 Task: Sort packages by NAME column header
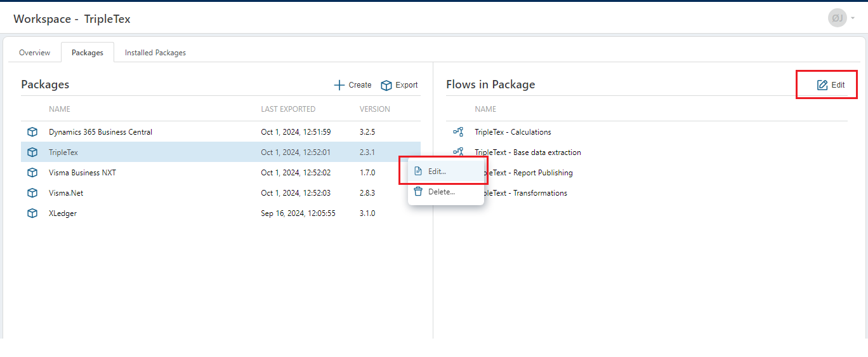60,109
